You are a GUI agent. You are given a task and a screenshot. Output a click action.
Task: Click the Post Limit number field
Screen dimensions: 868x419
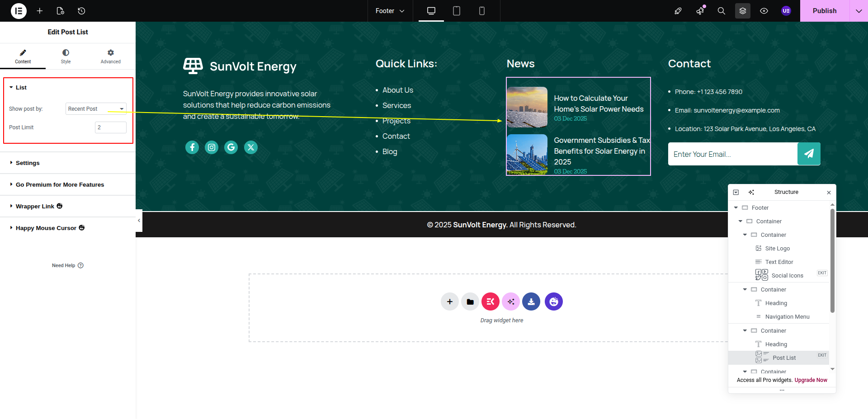tap(111, 127)
